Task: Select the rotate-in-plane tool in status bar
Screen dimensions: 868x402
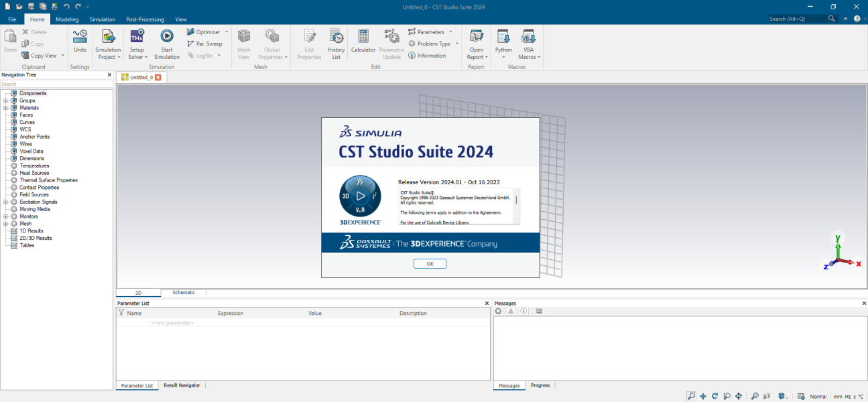Action: tap(739, 396)
